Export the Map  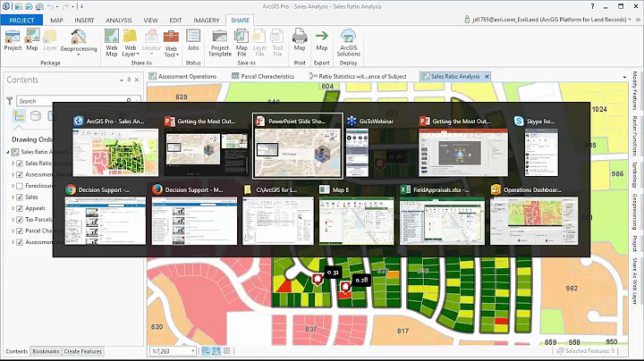pos(322,40)
